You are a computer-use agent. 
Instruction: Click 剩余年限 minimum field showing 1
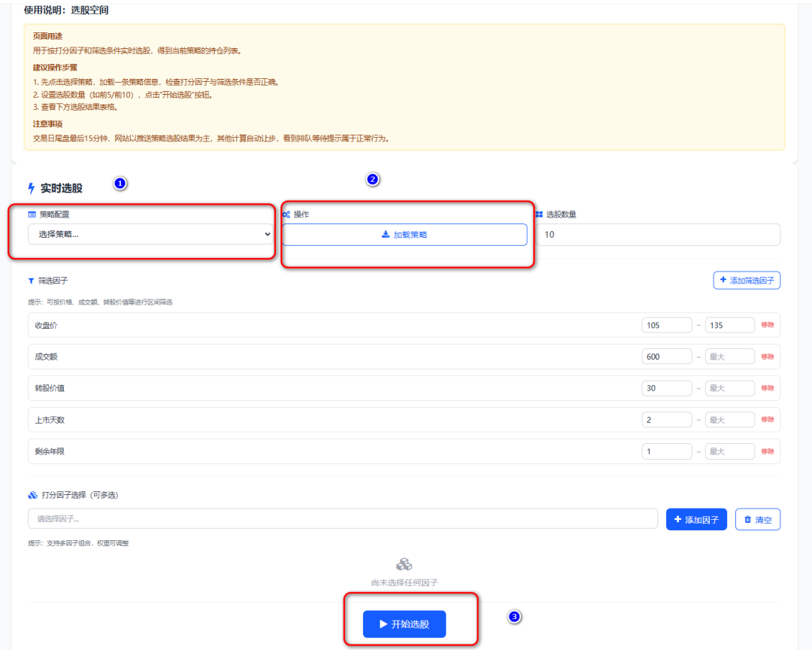pos(666,451)
